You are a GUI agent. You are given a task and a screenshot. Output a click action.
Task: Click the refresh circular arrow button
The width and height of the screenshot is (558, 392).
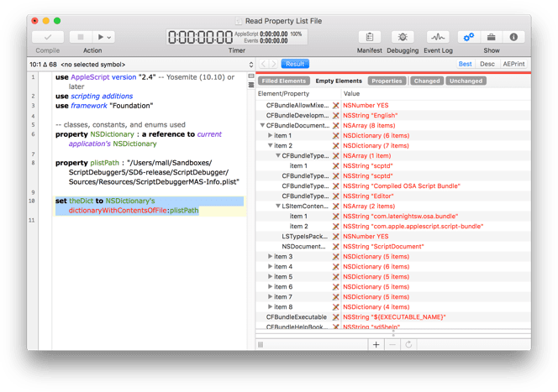pos(408,345)
